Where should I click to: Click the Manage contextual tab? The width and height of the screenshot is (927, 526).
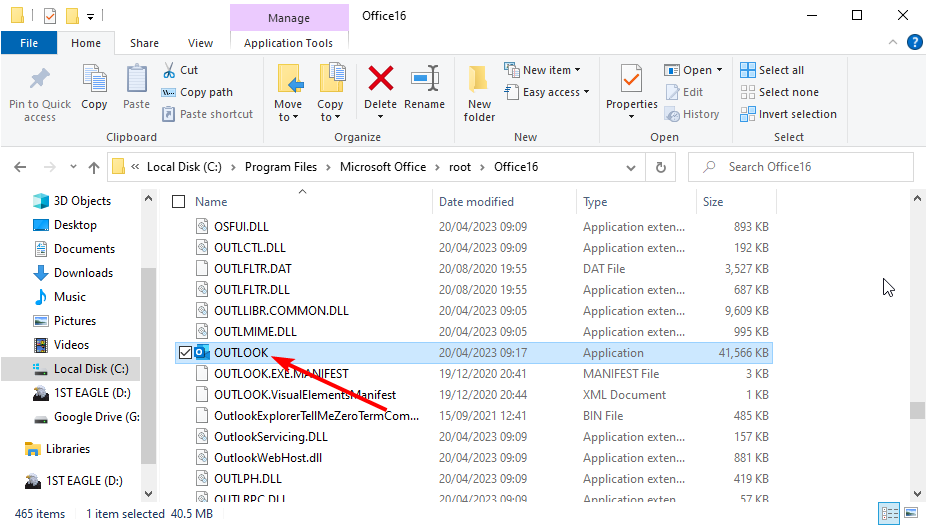point(289,18)
